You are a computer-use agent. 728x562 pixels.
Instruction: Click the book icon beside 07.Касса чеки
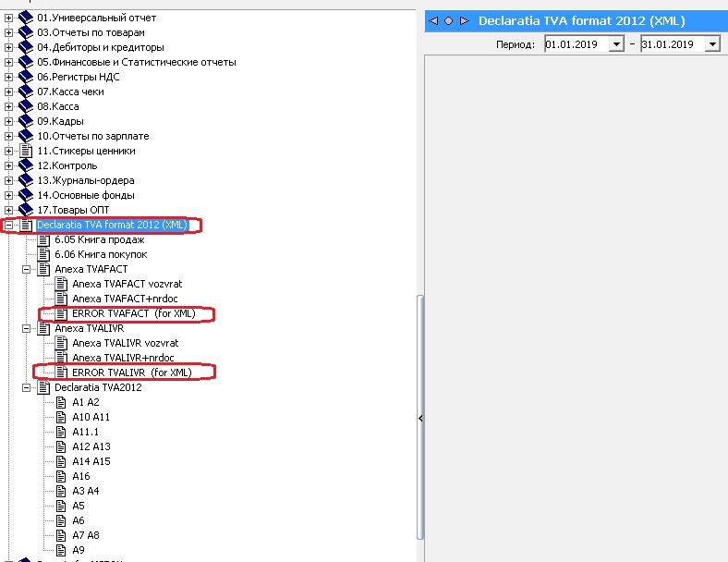coord(26,92)
